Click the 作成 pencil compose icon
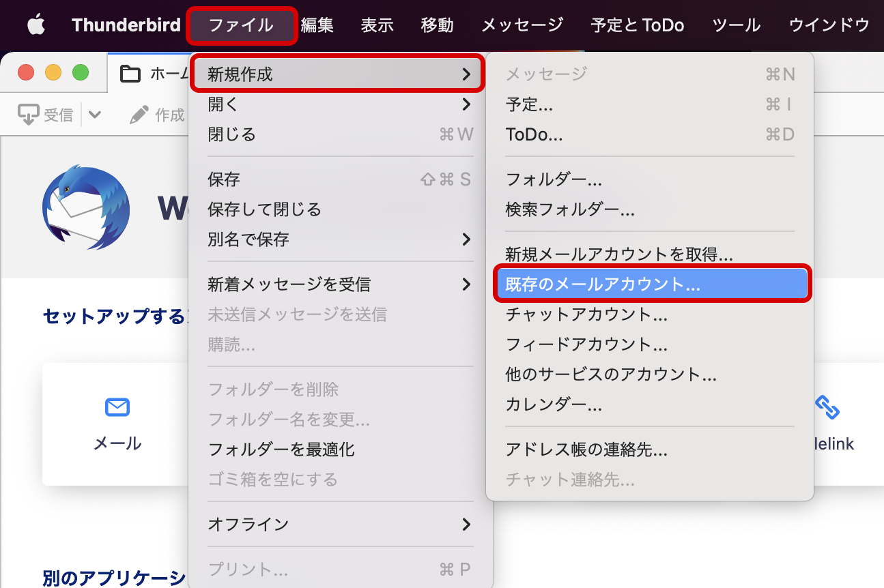 tap(139, 115)
